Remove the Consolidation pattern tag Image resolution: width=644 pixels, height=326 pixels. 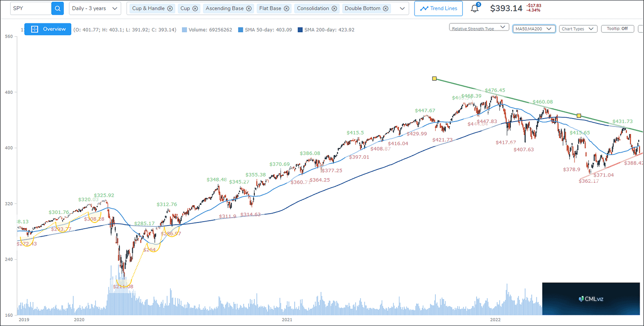click(x=334, y=8)
